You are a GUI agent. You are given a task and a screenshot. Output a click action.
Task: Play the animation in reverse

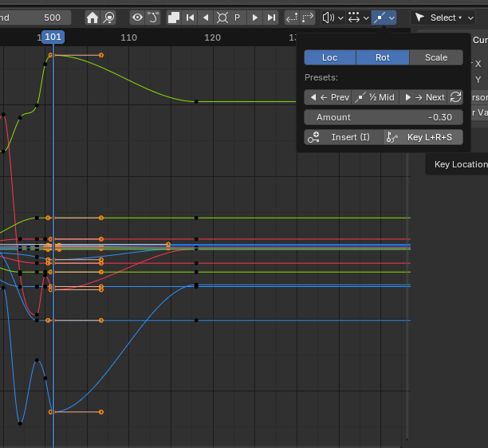(x=206, y=18)
